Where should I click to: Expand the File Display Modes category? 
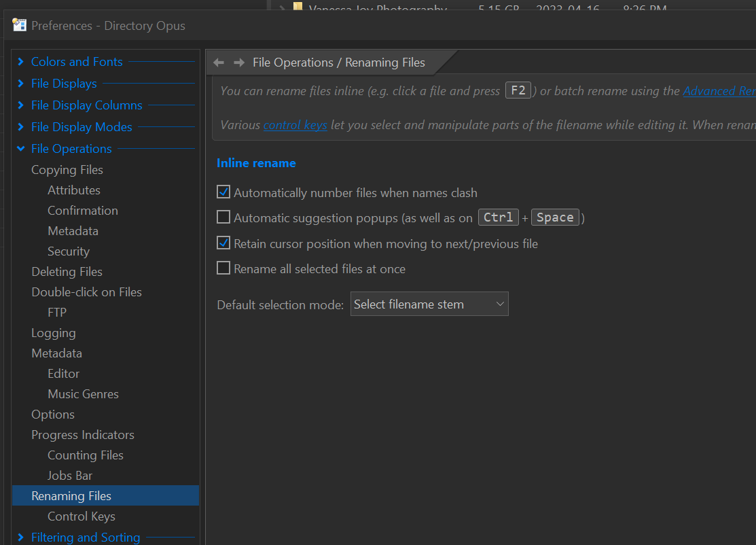(x=21, y=126)
